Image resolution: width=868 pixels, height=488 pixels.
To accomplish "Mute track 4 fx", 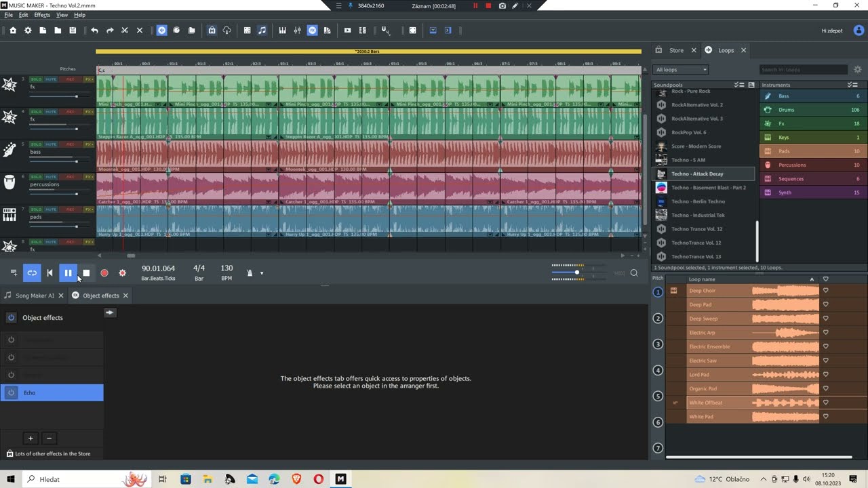I will 51,112.
